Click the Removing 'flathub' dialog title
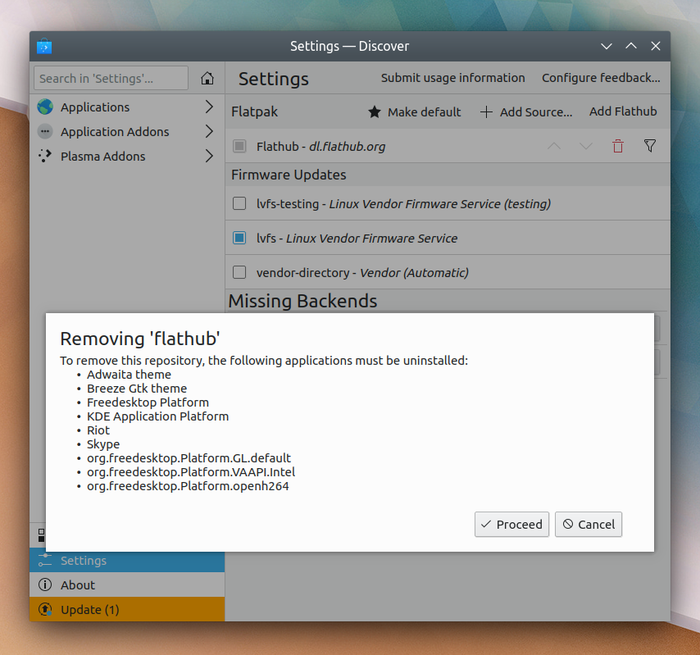 (x=140, y=339)
